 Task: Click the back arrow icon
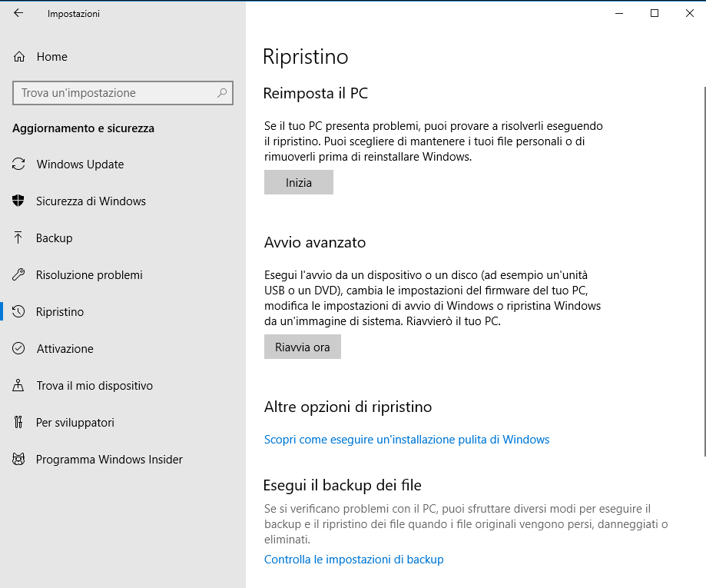point(18,13)
